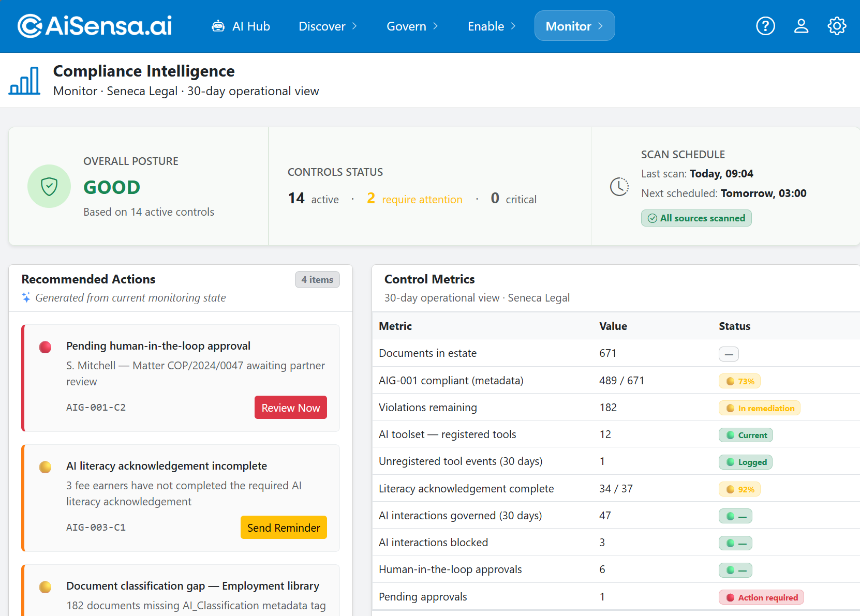Click the green badge for AI interactions blocked
The width and height of the screenshot is (860, 616).
click(x=735, y=543)
